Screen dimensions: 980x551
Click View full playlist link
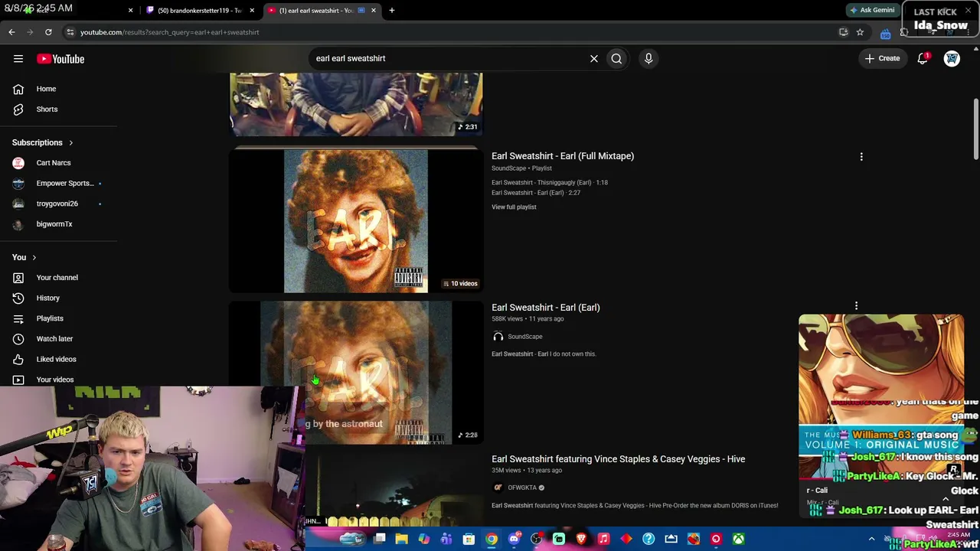coord(514,207)
